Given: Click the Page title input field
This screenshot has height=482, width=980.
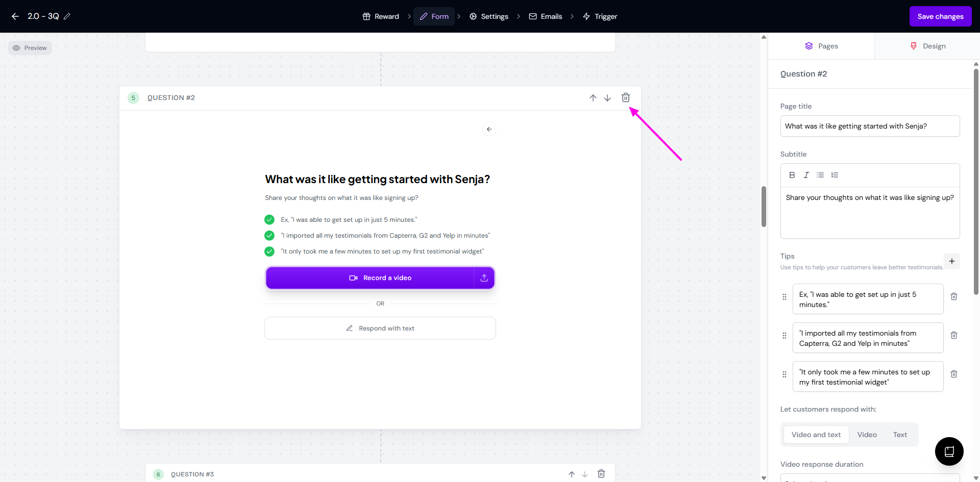Looking at the screenshot, I should pyautogui.click(x=870, y=126).
